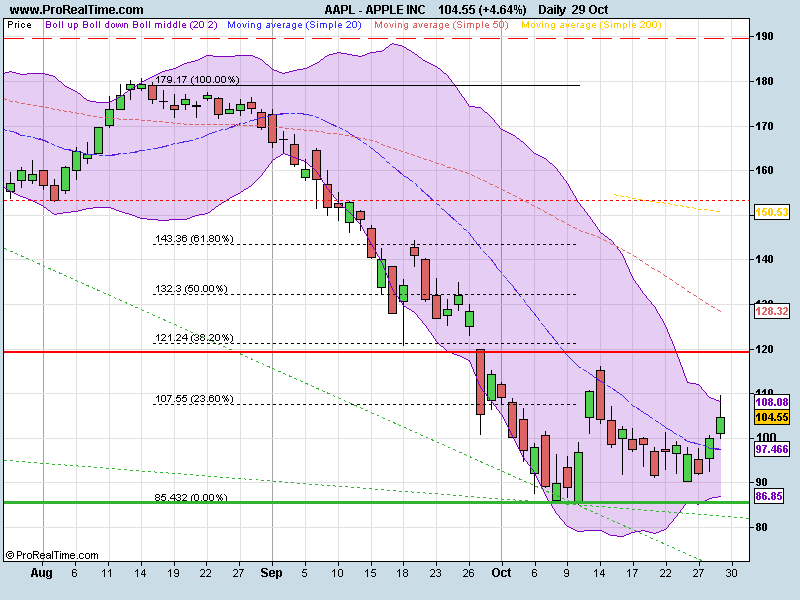Click the thick green support line near 85
The height and width of the screenshot is (600, 800).
(377, 503)
